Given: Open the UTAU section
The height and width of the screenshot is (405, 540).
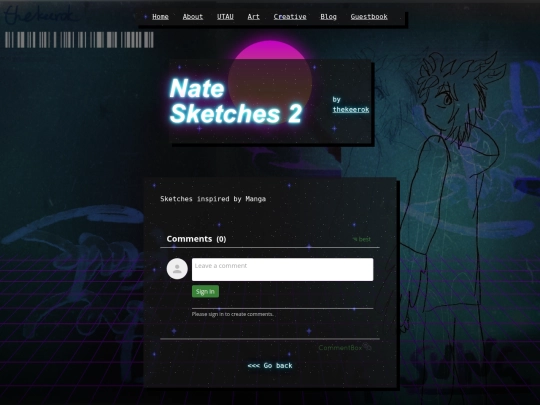Looking at the screenshot, I should (x=225, y=17).
